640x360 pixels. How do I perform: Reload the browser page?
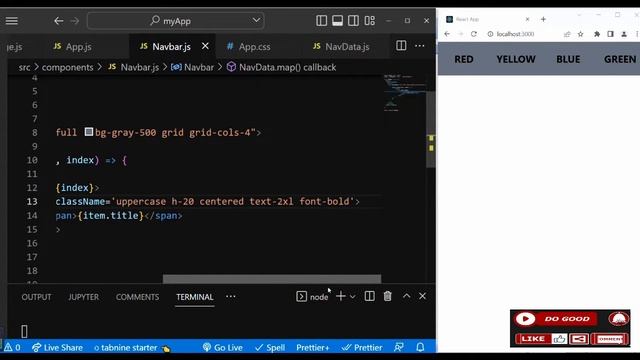(473, 34)
